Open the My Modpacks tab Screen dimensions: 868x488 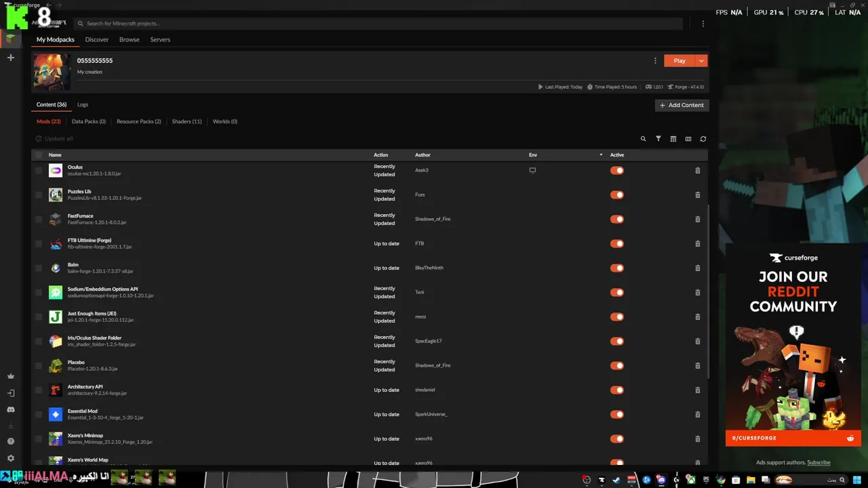pyautogui.click(x=56, y=39)
